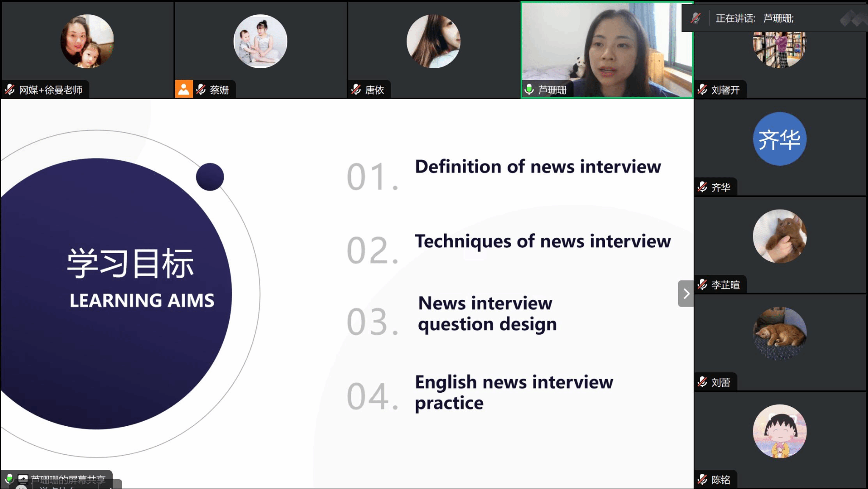Click green active microphone icon beside 芦珊珊

click(529, 89)
